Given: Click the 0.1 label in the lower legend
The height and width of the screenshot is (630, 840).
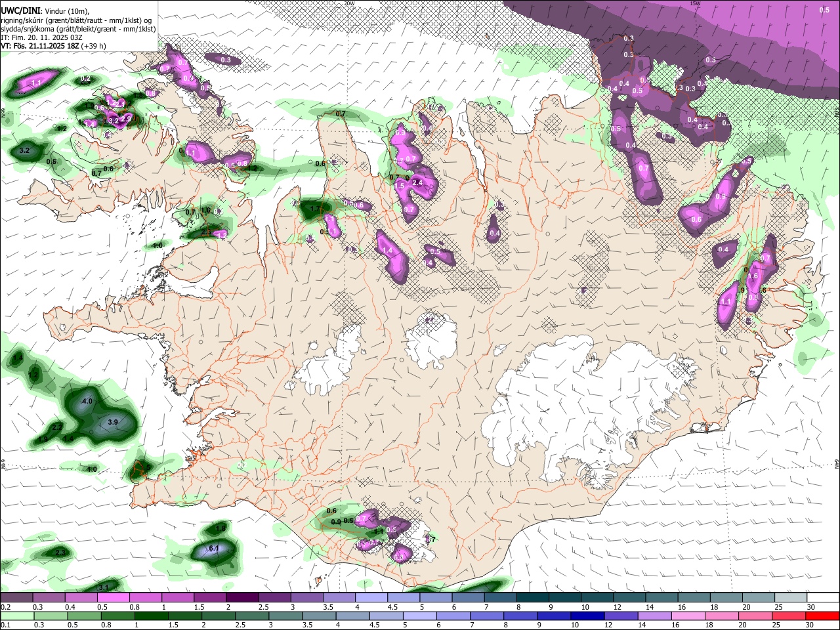Looking at the screenshot, I should pyautogui.click(x=5, y=625).
